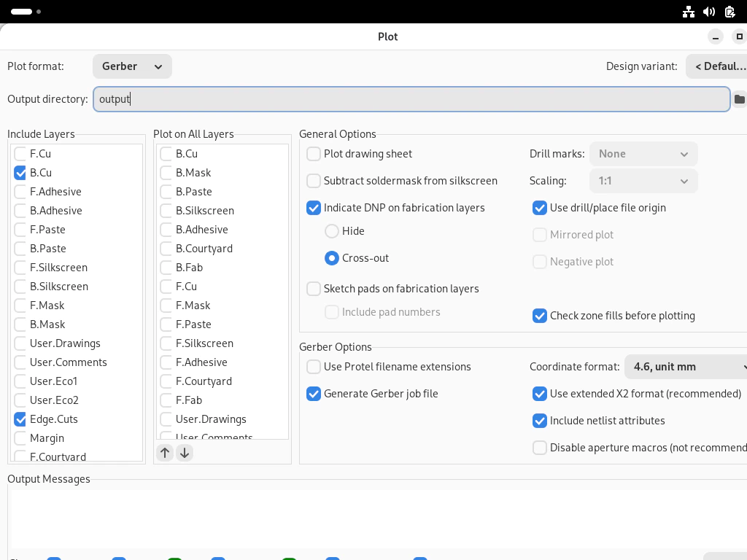747x560 pixels.
Task: Open the Design variant dropdown
Action: pyautogui.click(x=716, y=66)
